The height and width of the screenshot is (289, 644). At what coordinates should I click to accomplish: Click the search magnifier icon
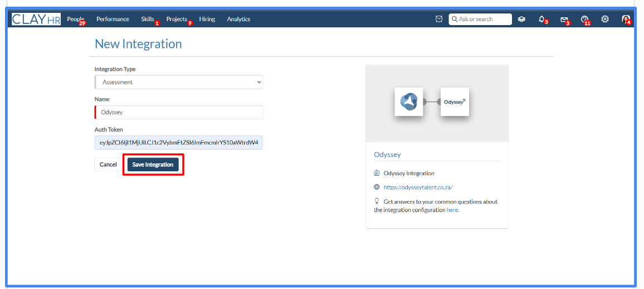[455, 19]
